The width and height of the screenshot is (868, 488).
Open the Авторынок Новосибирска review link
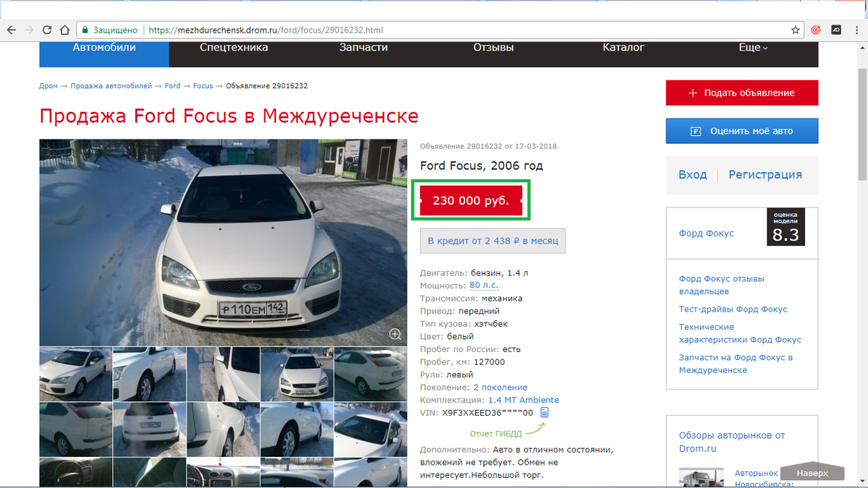(x=765, y=479)
